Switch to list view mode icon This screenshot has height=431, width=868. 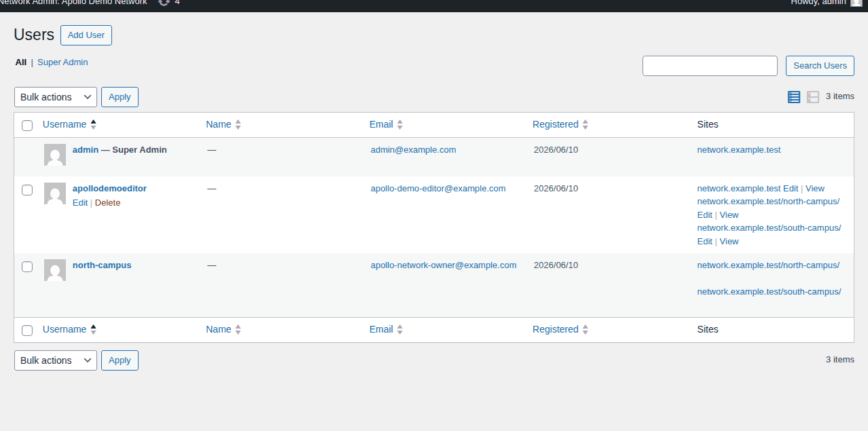click(x=794, y=97)
